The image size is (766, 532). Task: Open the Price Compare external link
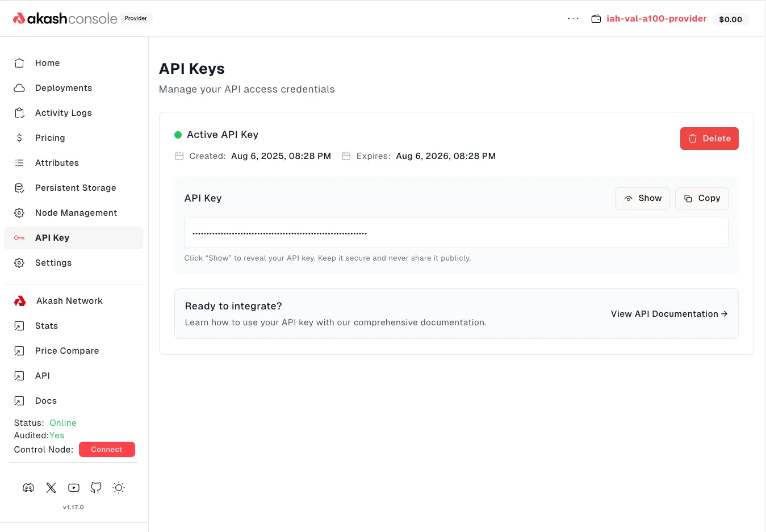click(x=66, y=351)
